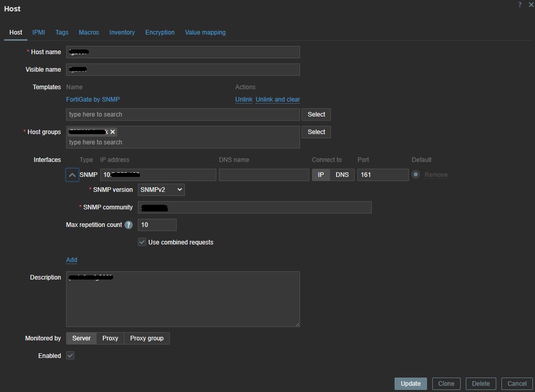
Task: Click the Update button
Action: pyautogui.click(x=411, y=384)
